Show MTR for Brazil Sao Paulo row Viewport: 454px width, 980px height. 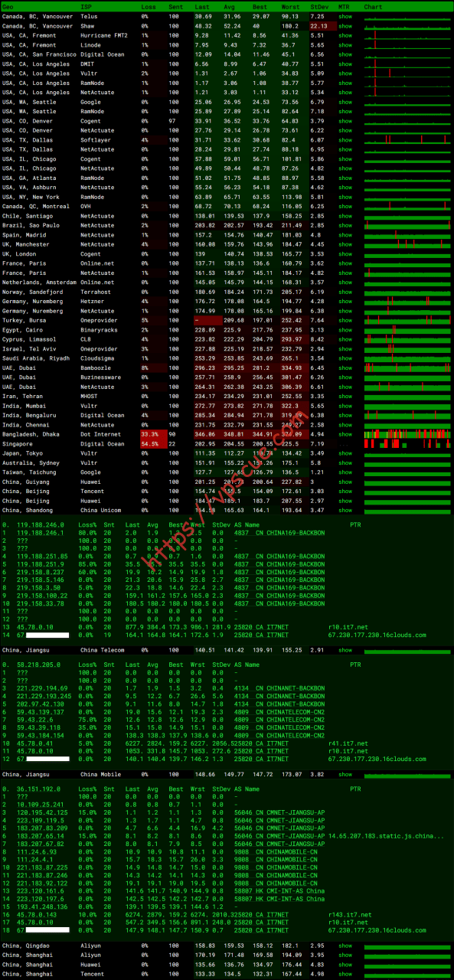345,226
